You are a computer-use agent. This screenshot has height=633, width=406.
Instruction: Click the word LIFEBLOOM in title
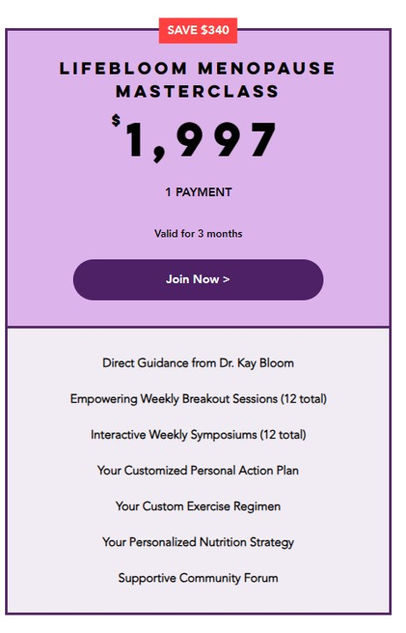123,68
